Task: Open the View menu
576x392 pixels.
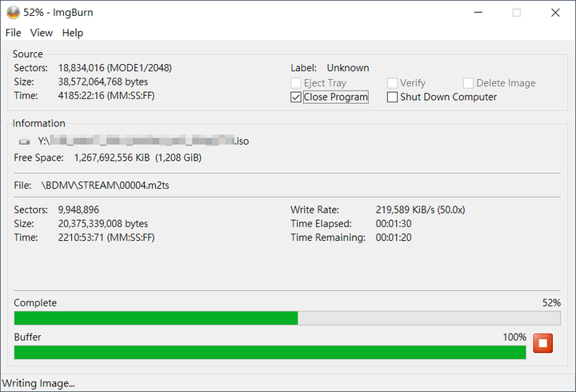Action: pos(42,33)
